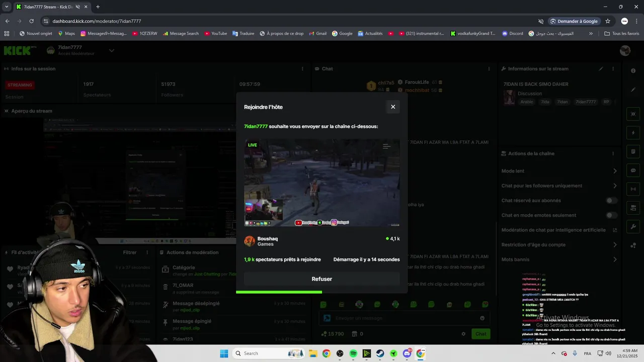
Task: Expand the Mode lent setting
Action: pyautogui.click(x=559, y=171)
